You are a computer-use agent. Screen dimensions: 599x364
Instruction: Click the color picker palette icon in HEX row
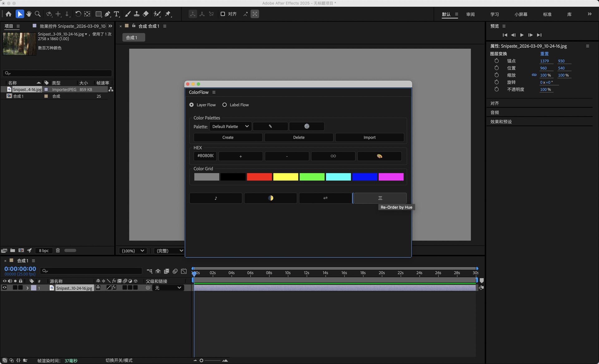pyautogui.click(x=379, y=156)
